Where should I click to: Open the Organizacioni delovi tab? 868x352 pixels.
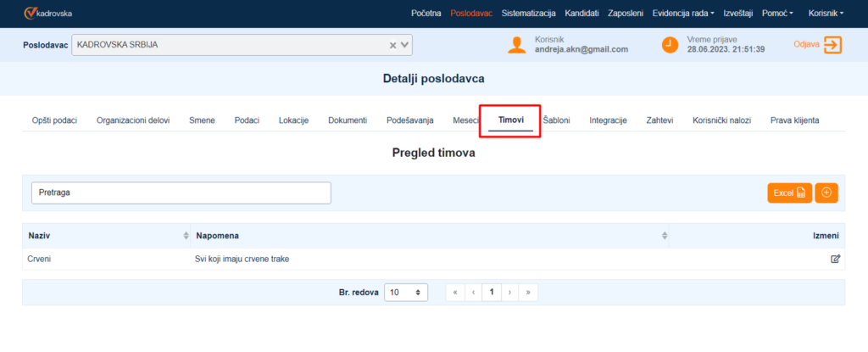[132, 120]
